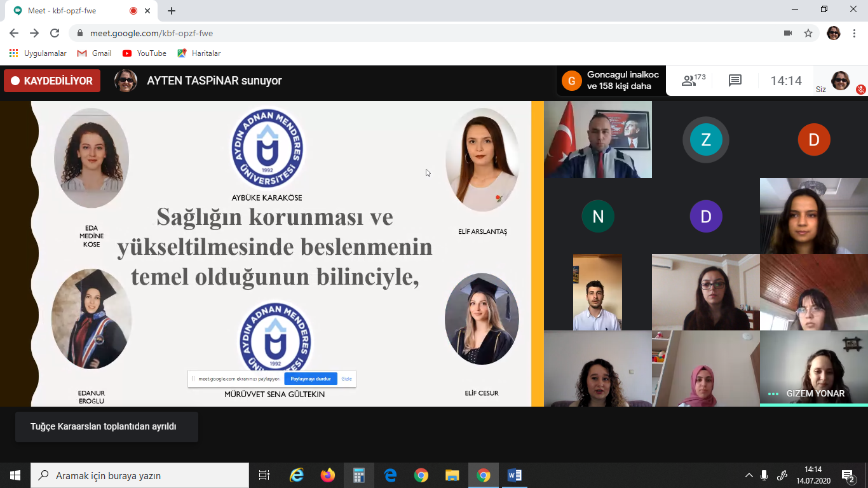This screenshot has width=868, height=488.
Task: Click Gizle to hide sharing bar
Action: tap(346, 379)
